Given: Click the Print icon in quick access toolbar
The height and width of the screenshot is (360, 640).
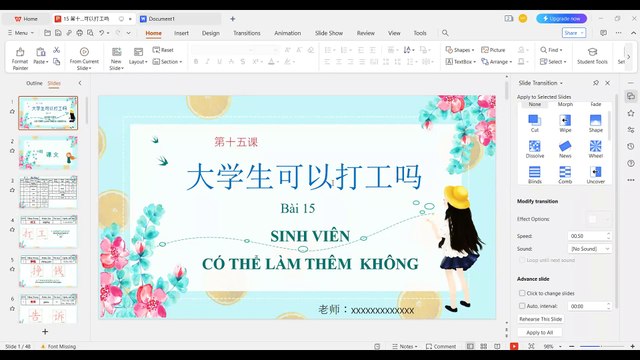Looking at the screenshot, I should pyautogui.click(x=79, y=33).
